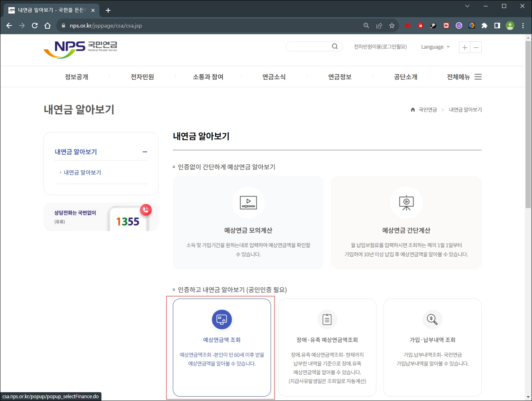Click the site search magnifier icon

point(335,46)
